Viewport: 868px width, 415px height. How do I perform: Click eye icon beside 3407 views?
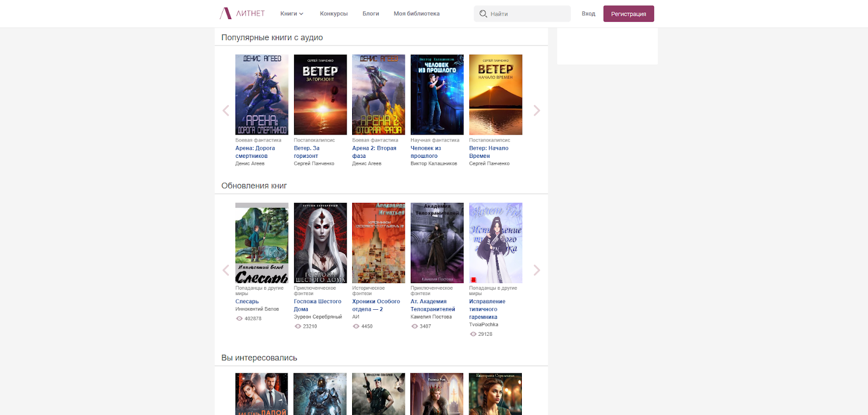pos(414,327)
